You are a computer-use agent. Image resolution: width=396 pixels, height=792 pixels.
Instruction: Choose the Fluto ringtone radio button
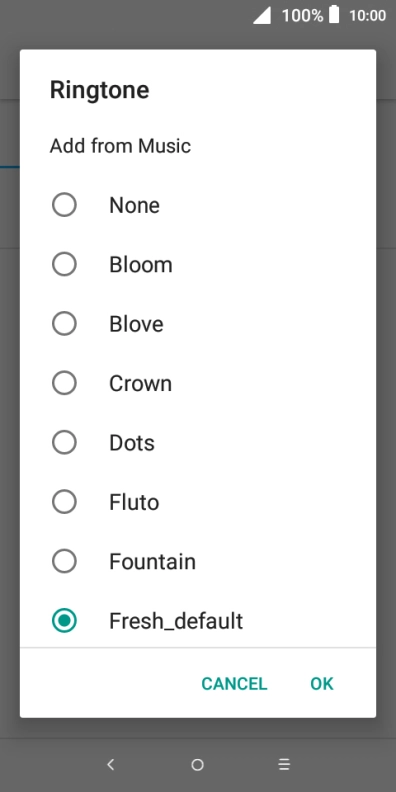click(64, 502)
